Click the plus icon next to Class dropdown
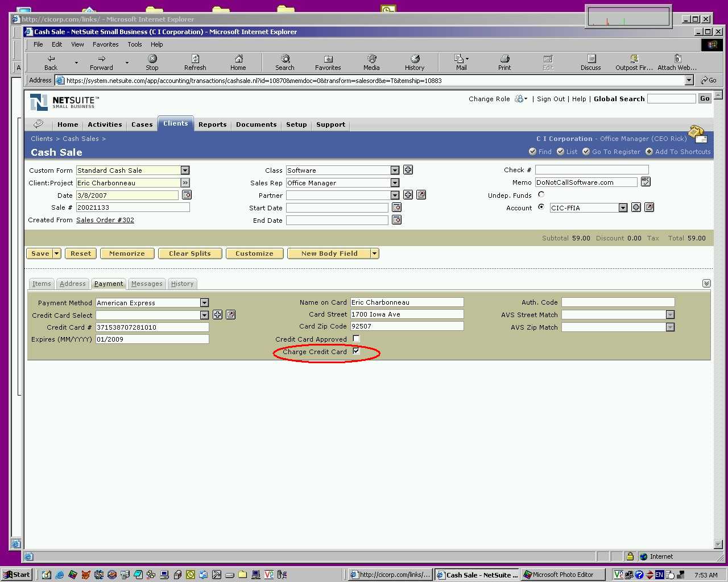This screenshot has width=728, height=582. (x=408, y=170)
